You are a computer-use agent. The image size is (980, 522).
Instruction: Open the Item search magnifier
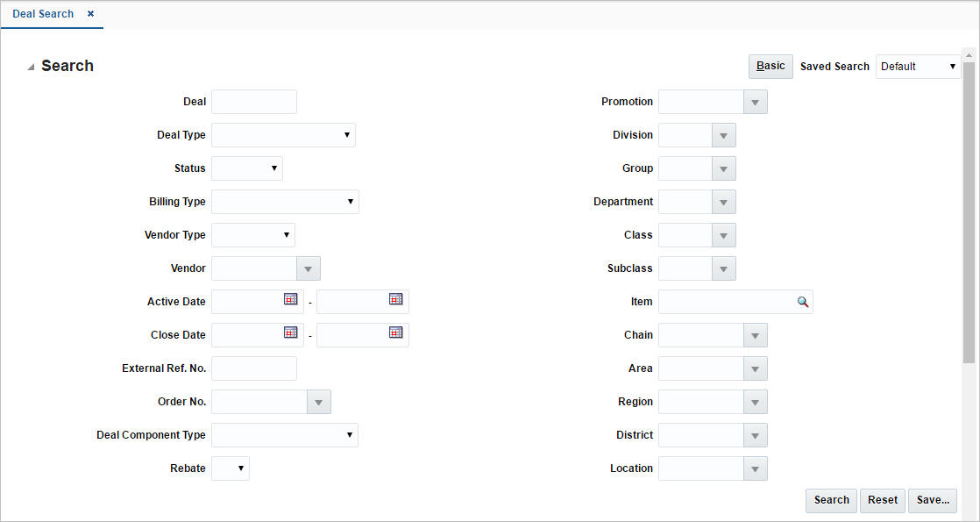pyautogui.click(x=802, y=301)
